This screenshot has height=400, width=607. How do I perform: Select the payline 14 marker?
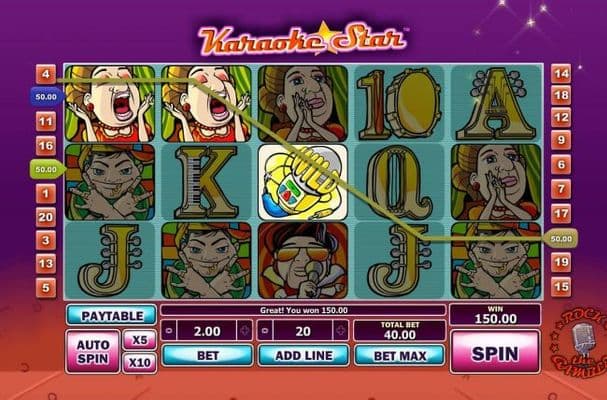(x=561, y=74)
